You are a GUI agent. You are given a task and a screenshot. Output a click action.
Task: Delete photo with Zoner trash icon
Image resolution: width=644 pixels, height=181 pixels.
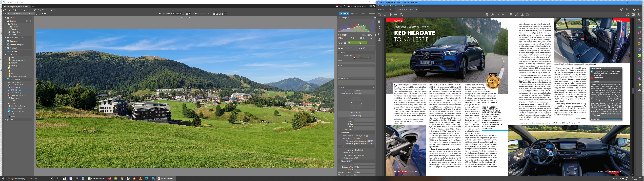click(345, 43)
